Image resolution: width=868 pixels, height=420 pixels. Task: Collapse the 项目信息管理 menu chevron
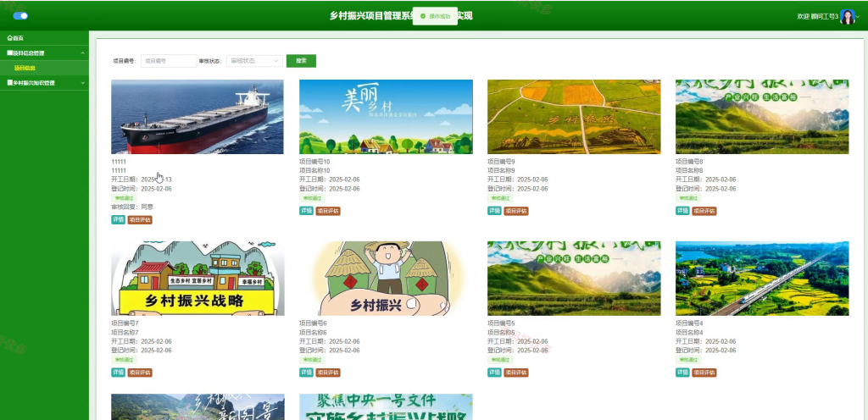coord(82,53)
